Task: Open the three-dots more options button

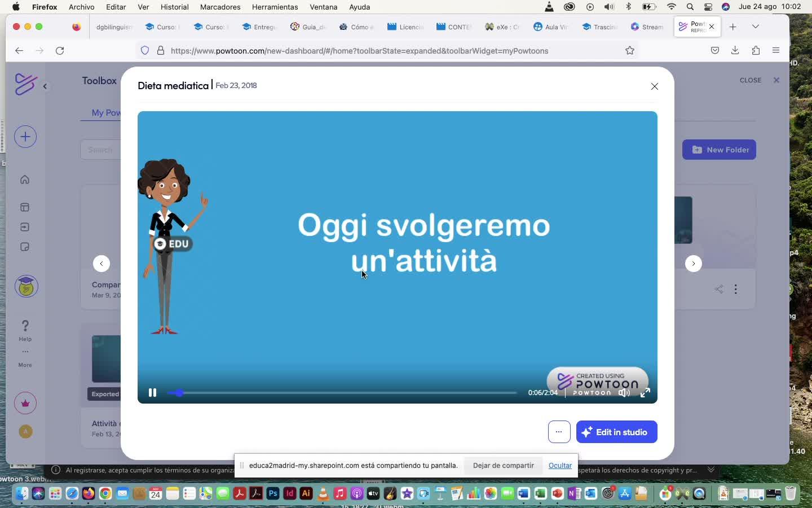Action: [559, 432]
